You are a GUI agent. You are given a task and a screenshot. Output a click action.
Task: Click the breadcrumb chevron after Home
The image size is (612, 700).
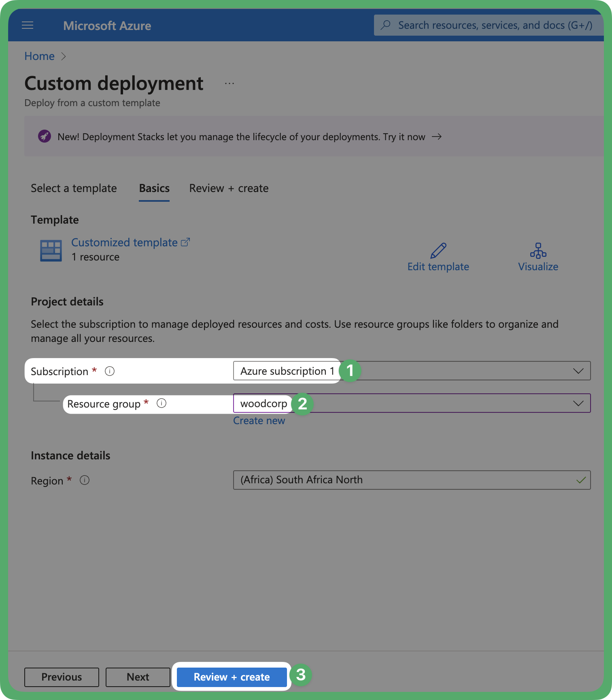click(64, 56)
